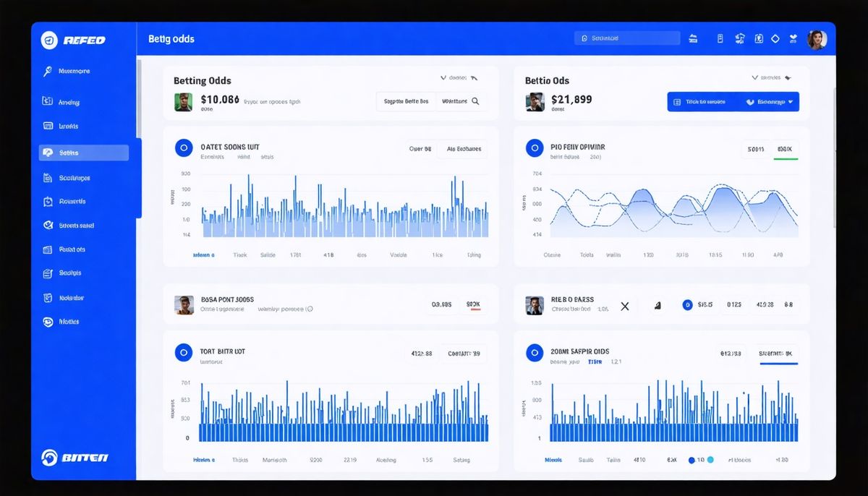Image resolution: width=868 pixels, height=496 pixels.
Task: Click the bottom sidebar logo icon
Action: point(49,457)
